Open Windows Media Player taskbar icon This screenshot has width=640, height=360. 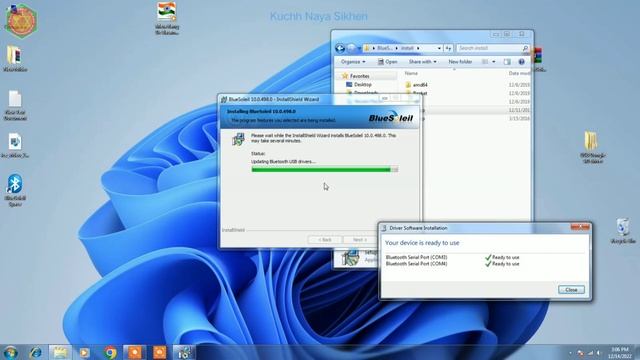pos(84,352)
